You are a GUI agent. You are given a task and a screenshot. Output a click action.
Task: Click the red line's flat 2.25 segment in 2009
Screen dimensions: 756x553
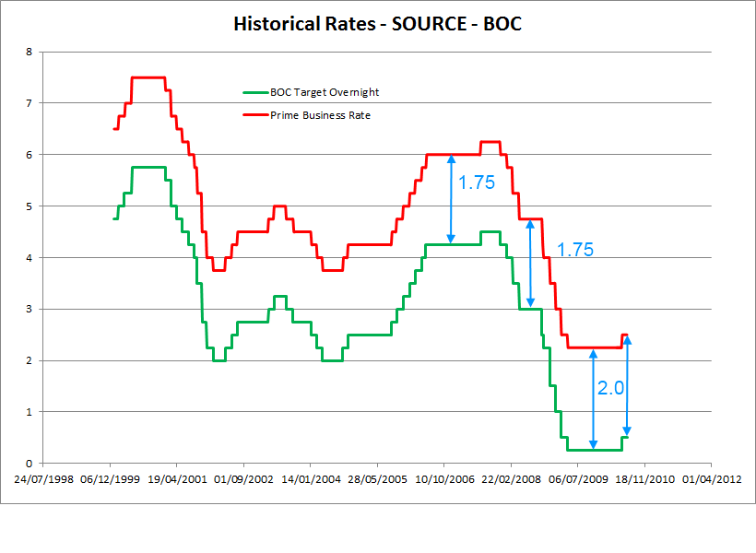click(595, 347)
